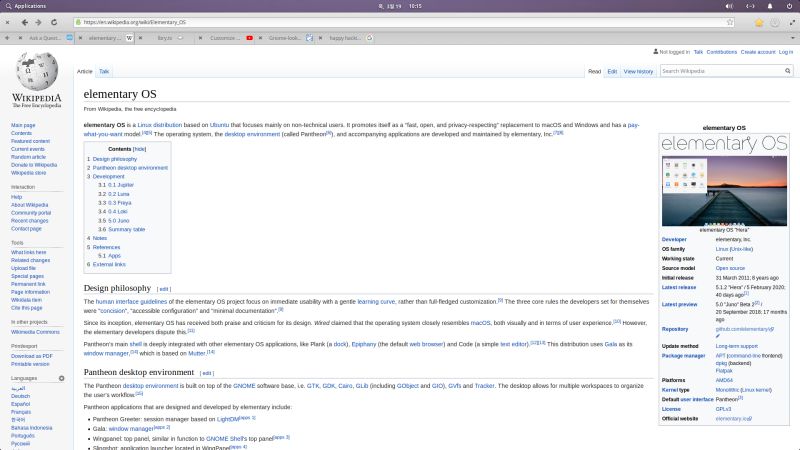Click the search magnifier icon in the Wikipedia search box
This screenshot has width=800, height=450.
787,71
